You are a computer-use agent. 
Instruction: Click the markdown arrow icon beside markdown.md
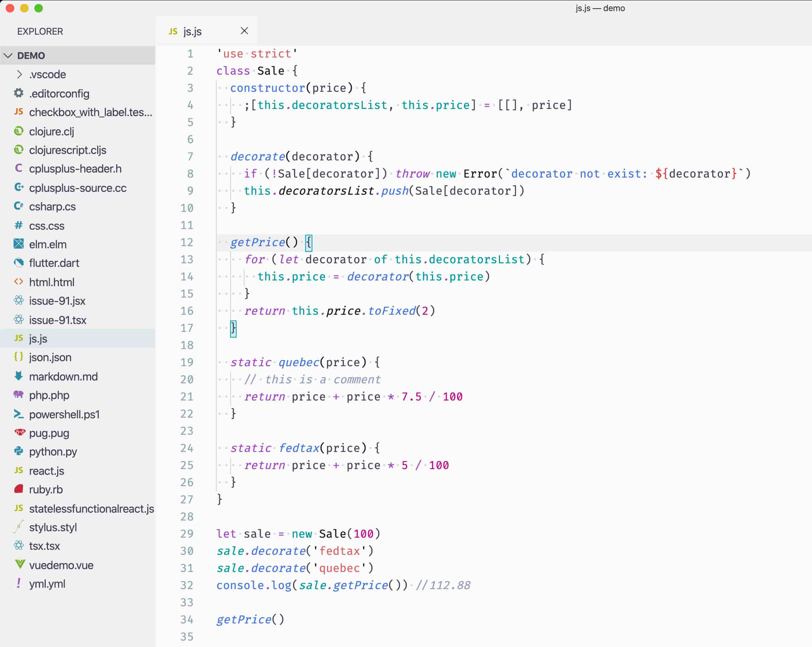click(x=19, y=375)
